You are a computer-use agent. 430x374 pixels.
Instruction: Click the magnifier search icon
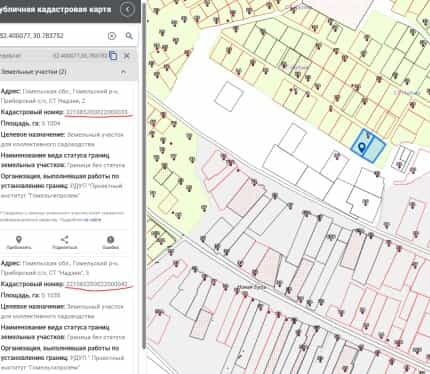point(129,36)
